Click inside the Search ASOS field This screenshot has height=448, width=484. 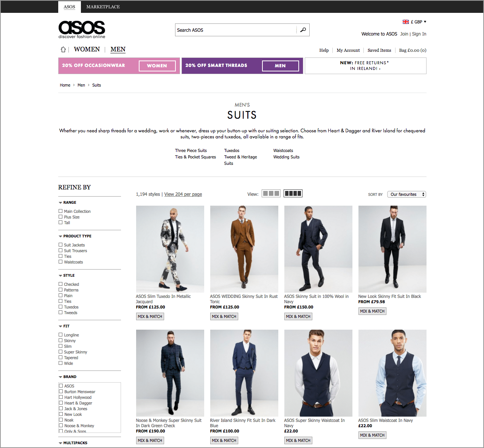point(236,30)
